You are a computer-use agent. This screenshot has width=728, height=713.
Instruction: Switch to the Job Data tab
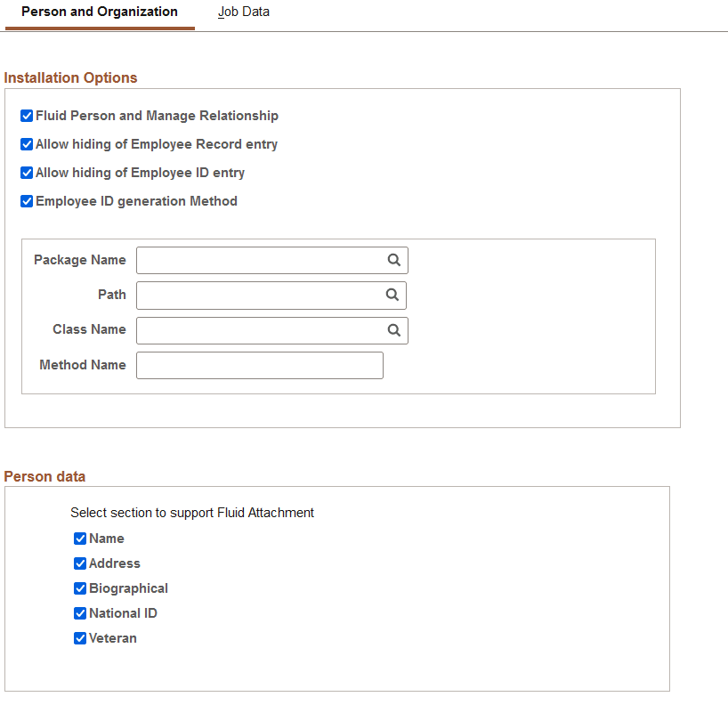pyautogui.click(x=243, y=12)
